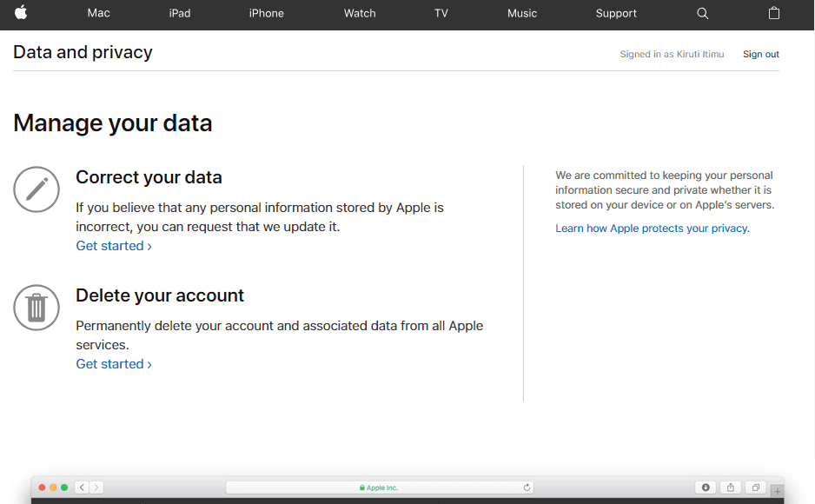Open Learn how Apple protects your privacy
815x504 pixels.
pos(653,228)
